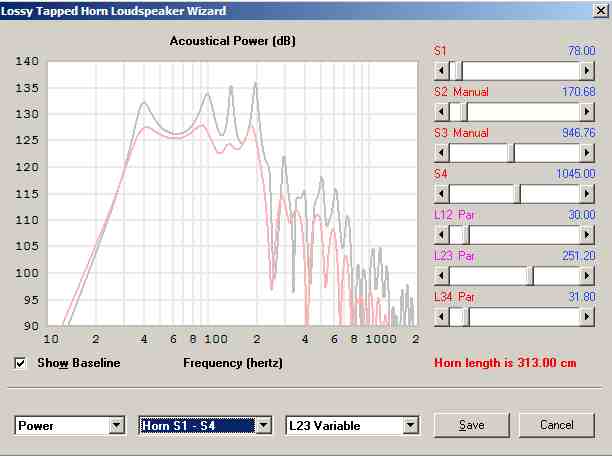Increase S1 with its right arrow
This screenshot has height=456, width=612.
pyautogui.click(x=586, y=71)
